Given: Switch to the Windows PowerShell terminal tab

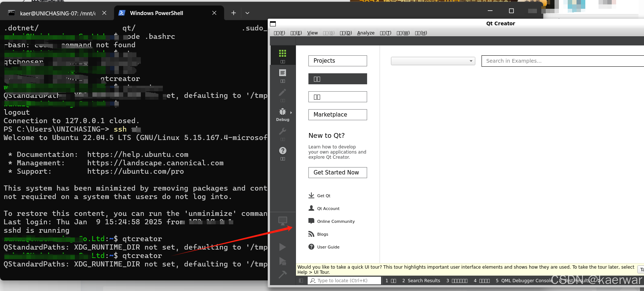Looking at the screenshot, I should [x=169, y=13].
